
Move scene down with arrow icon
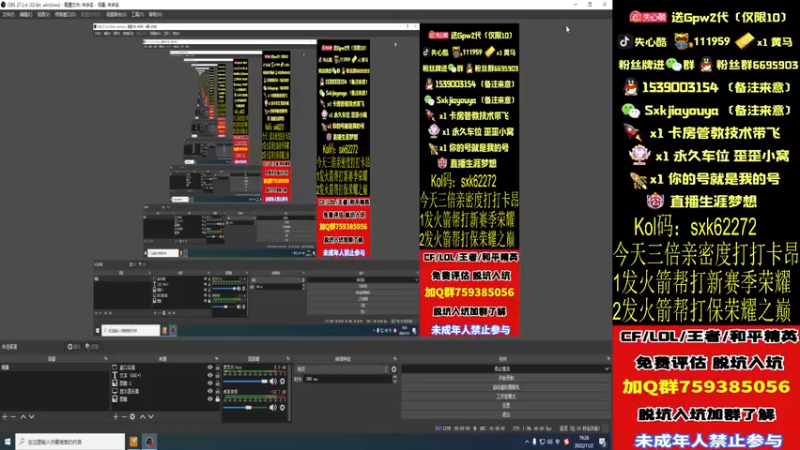coord(32,417)
